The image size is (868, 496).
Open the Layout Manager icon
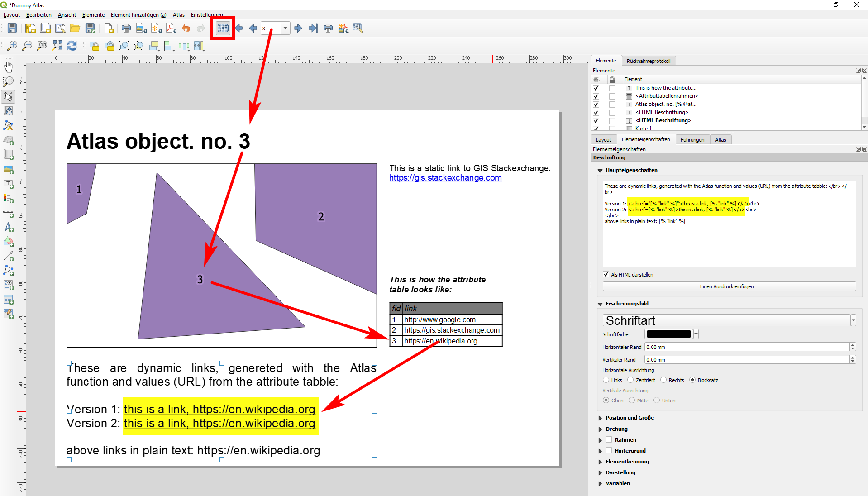(x=60, y=28)
